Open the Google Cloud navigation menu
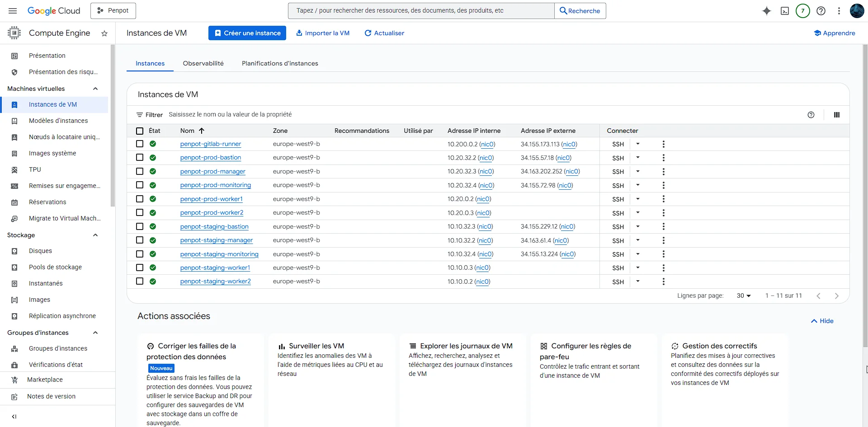Image resolution: width=868 pixels, height=427 pixels. coord(12,10)
